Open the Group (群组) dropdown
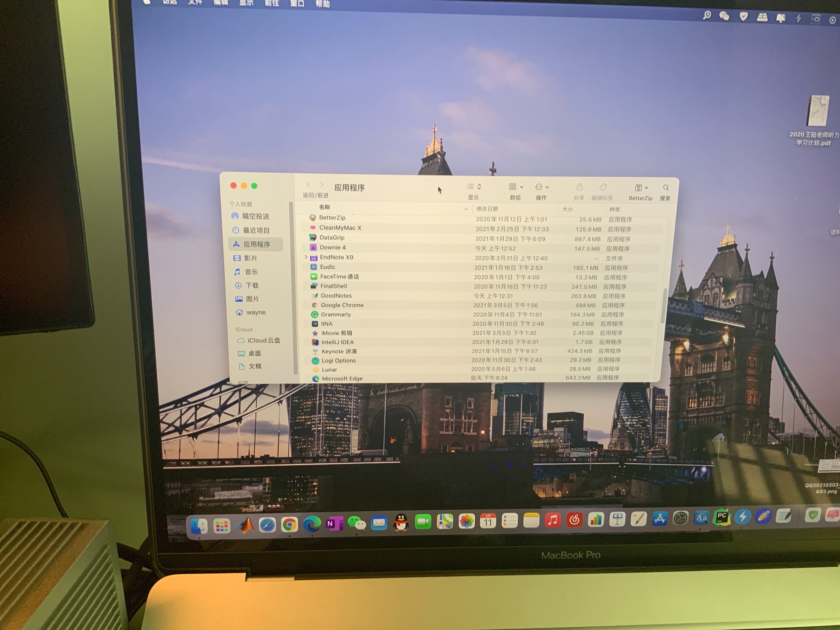Screen dimensions: 840x630 click(516, 187)
